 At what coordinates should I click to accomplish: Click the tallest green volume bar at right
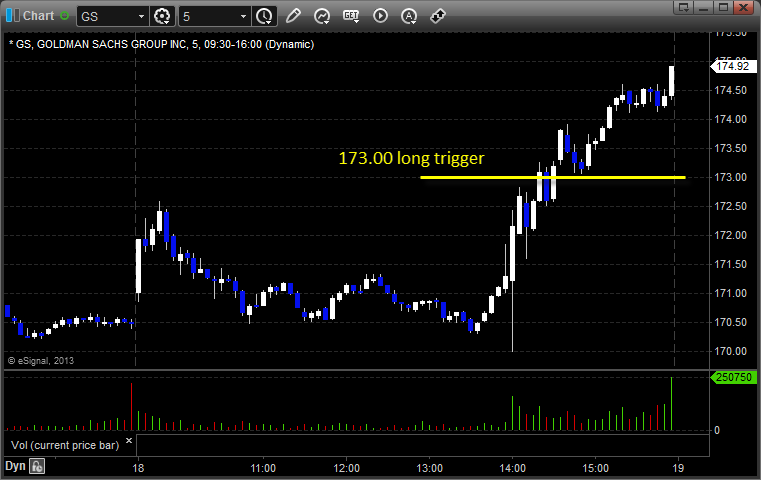(672, 404)
